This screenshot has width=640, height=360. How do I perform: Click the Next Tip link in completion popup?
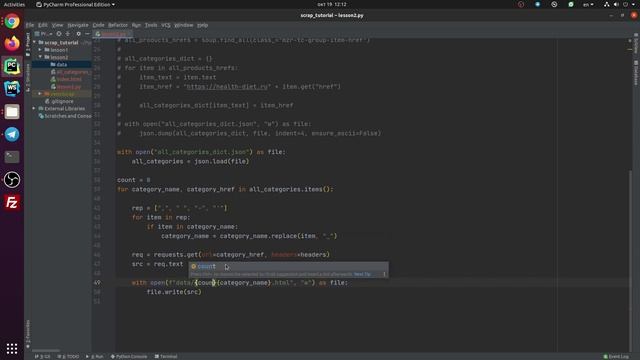pyautogui.click(x=362, y=274)
